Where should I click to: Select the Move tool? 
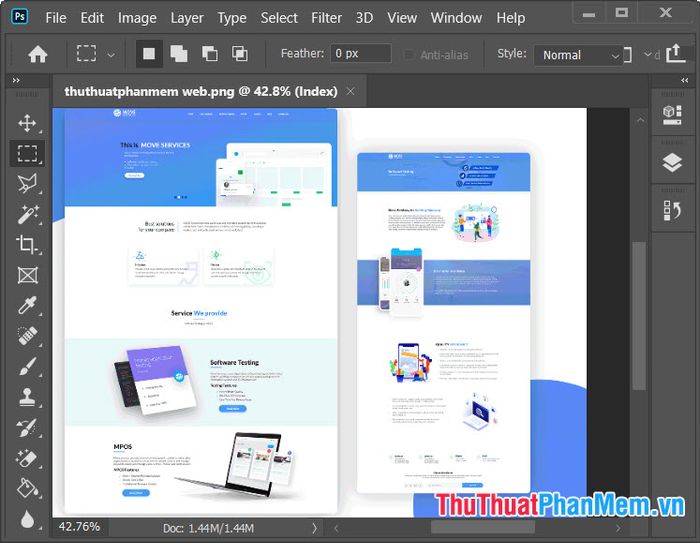(x=27, y=123)
